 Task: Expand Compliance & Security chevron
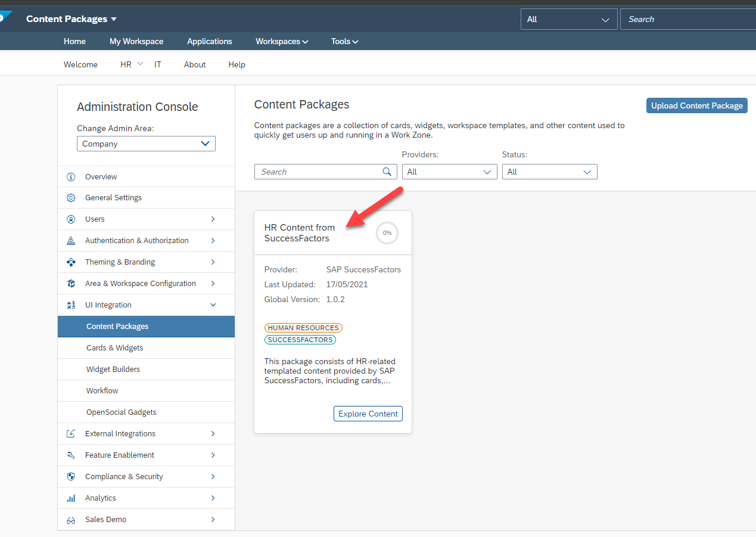click(213, 477)
